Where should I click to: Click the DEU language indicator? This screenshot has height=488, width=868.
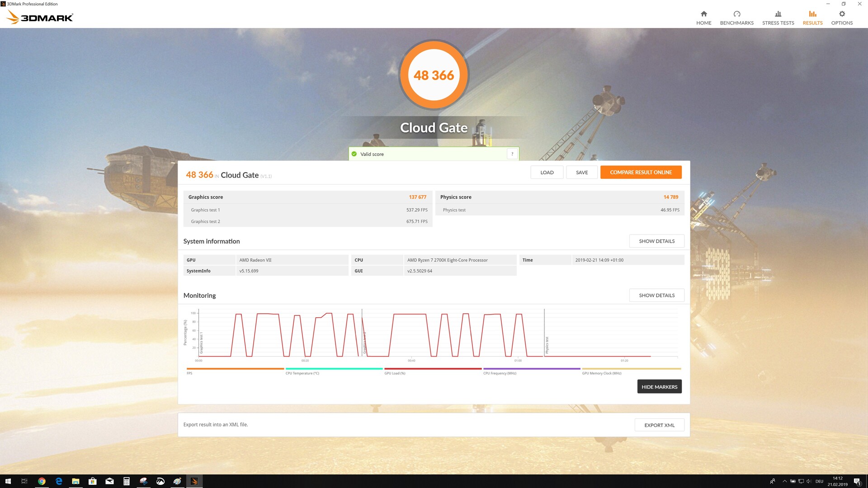tap(819, 481)
